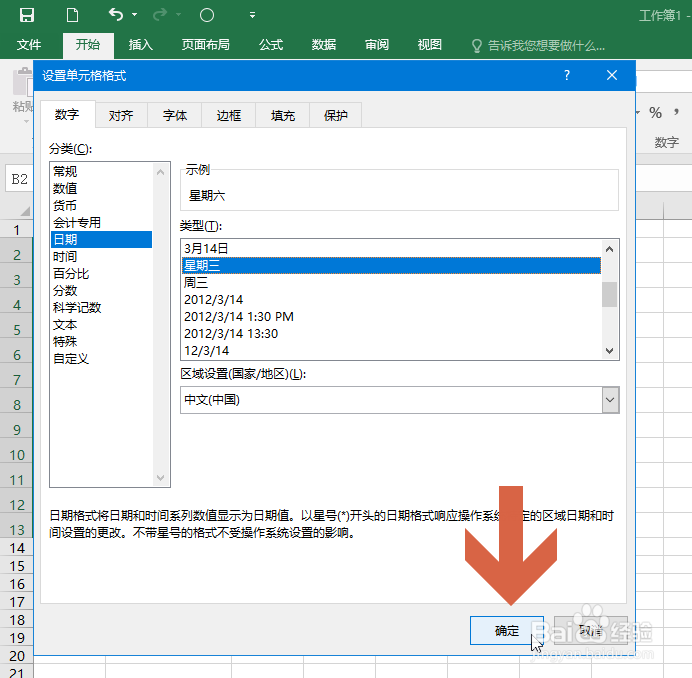Image resolution: width=692 pixels, height=678 pixels.
Task: Click the lightbulb Tell Me icon
Action: pos(477,45)
